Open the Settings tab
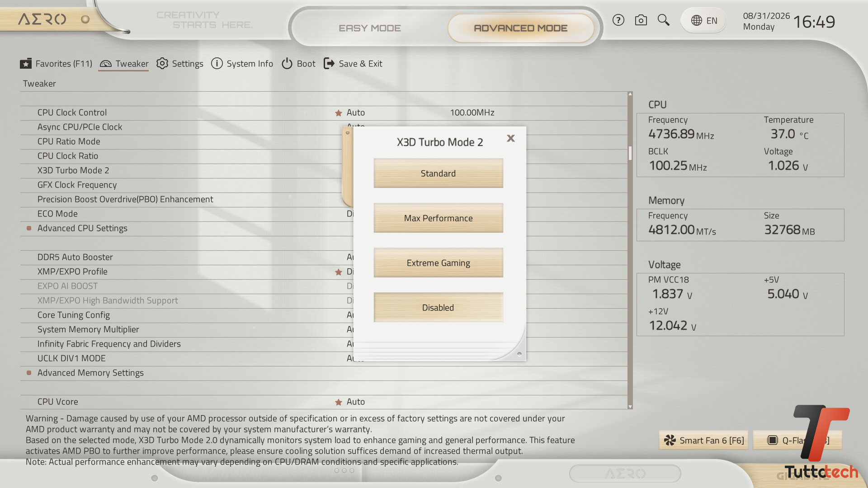 pos(180,64)
